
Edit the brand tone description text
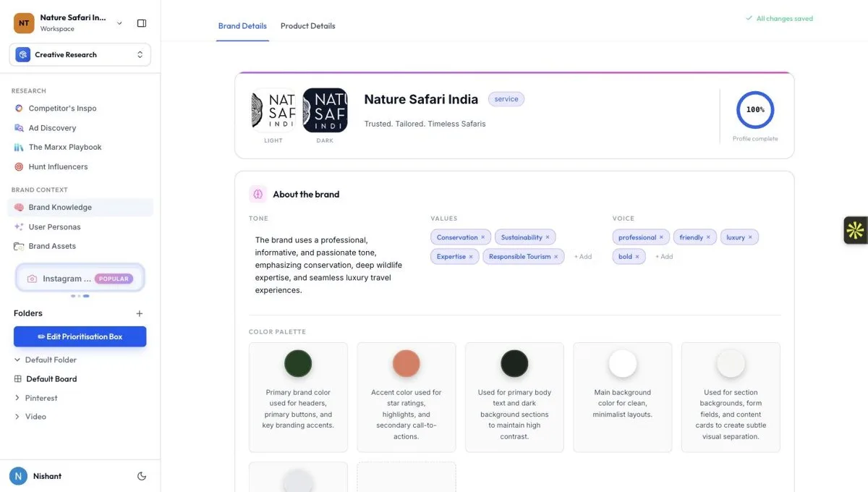[328, 265]
